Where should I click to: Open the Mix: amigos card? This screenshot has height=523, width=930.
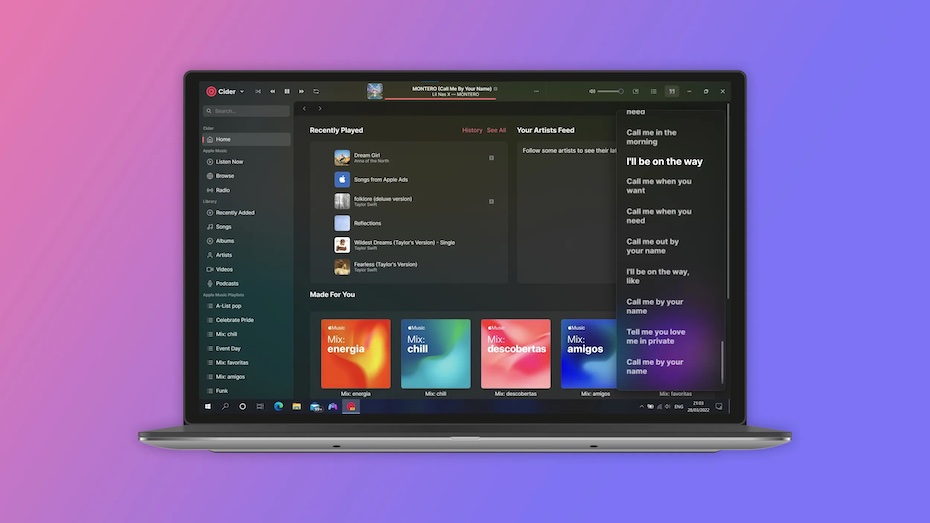click(589, 354)
